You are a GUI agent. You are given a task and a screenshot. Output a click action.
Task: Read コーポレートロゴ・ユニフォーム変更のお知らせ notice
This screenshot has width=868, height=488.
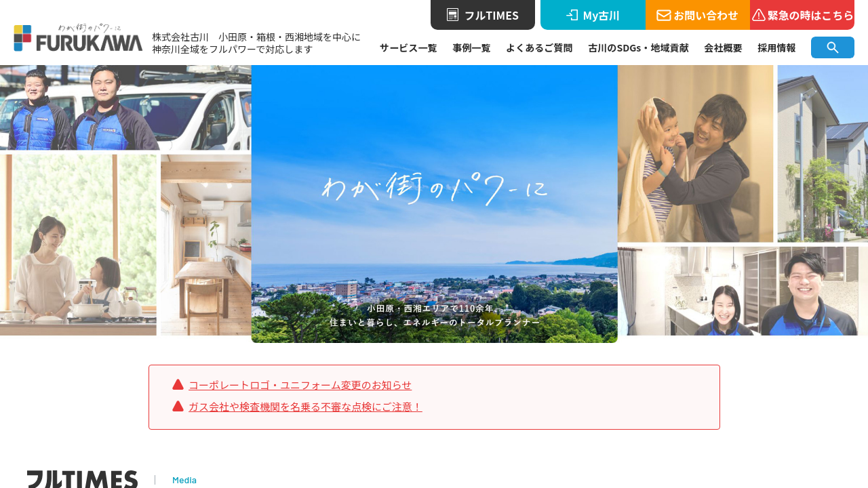pos(300,385)
